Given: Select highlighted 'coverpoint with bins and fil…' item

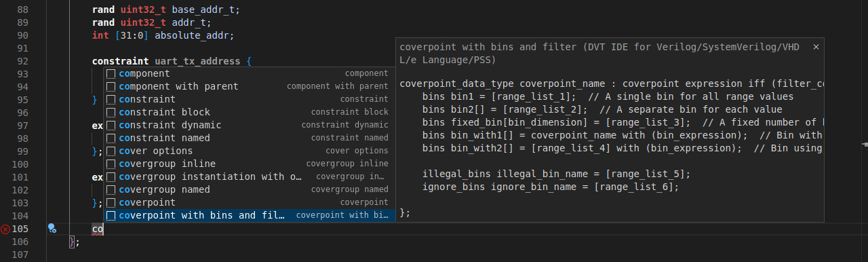Looking at the screenshot, I should [249, 215].
